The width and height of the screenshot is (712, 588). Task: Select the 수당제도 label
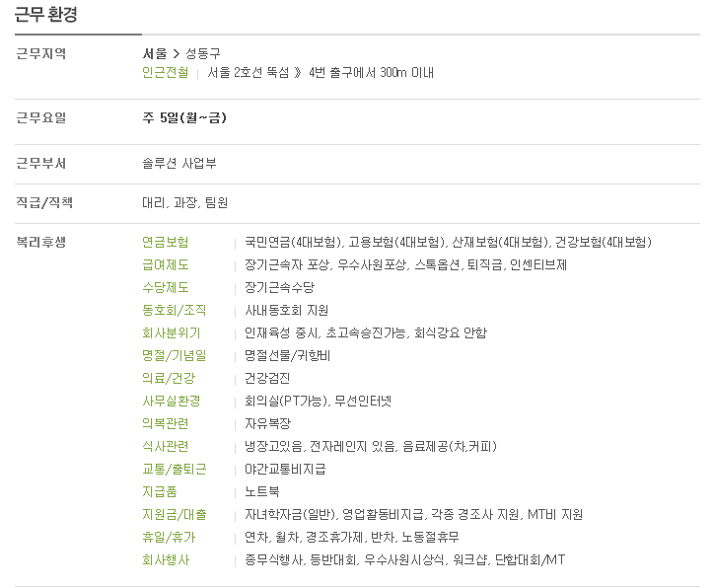(x=166, y=288)
